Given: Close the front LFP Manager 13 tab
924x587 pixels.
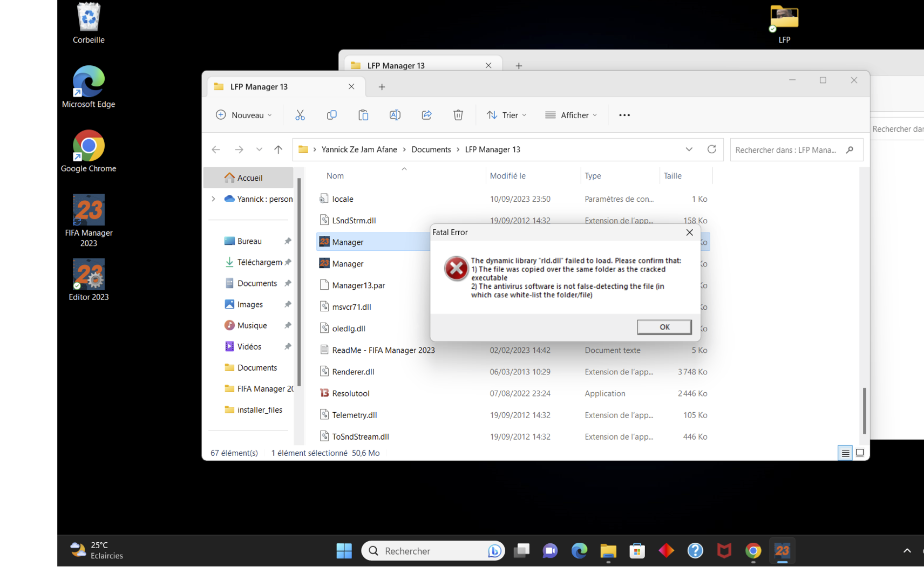Looking at the screenshot, I should point(351,87).
